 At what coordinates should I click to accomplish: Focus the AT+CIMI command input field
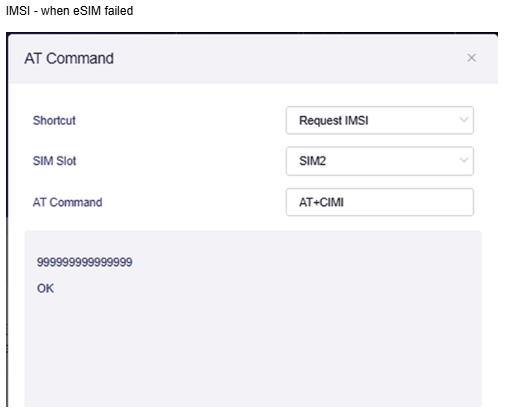[380, 202]
